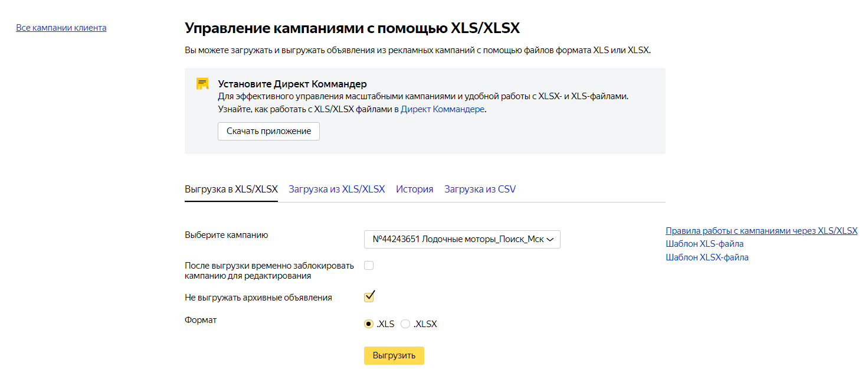Click the 'Скачать приложение' button
The image size is (868, 369).
268,131
